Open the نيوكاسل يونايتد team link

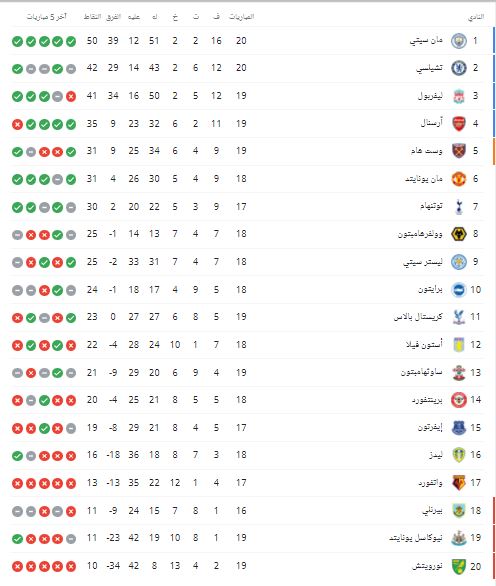click(416, 538)
